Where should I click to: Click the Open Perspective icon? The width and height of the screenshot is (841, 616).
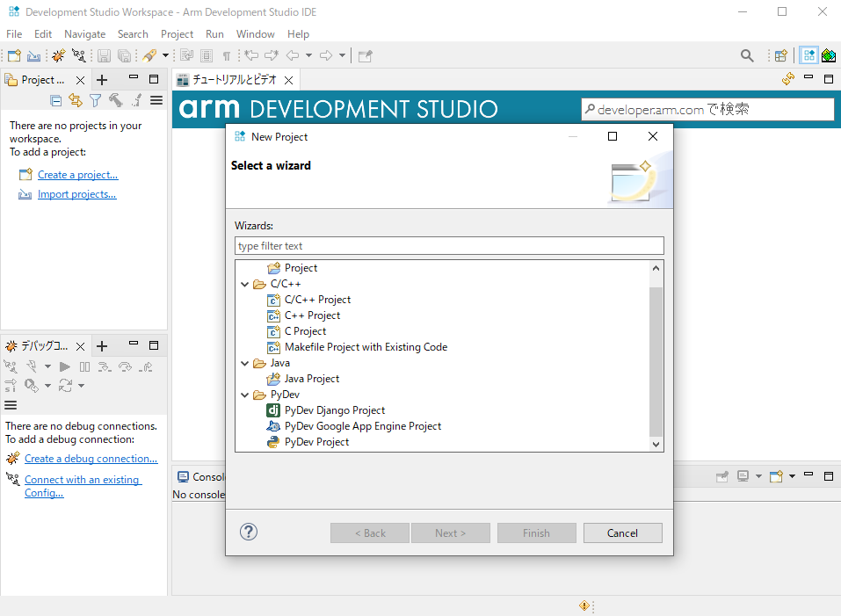[x=781, y=55]
